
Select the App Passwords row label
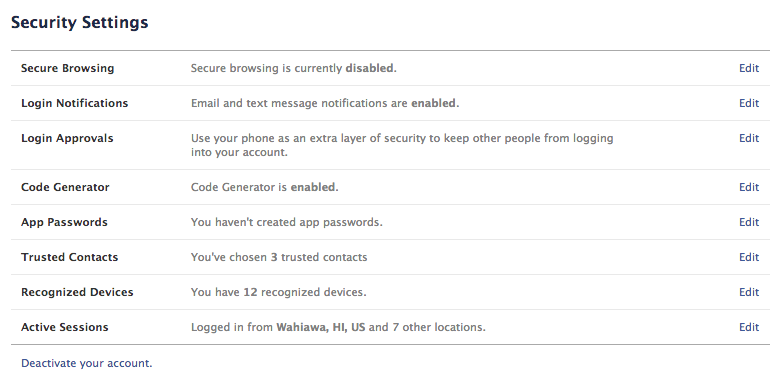click(64, 222)
